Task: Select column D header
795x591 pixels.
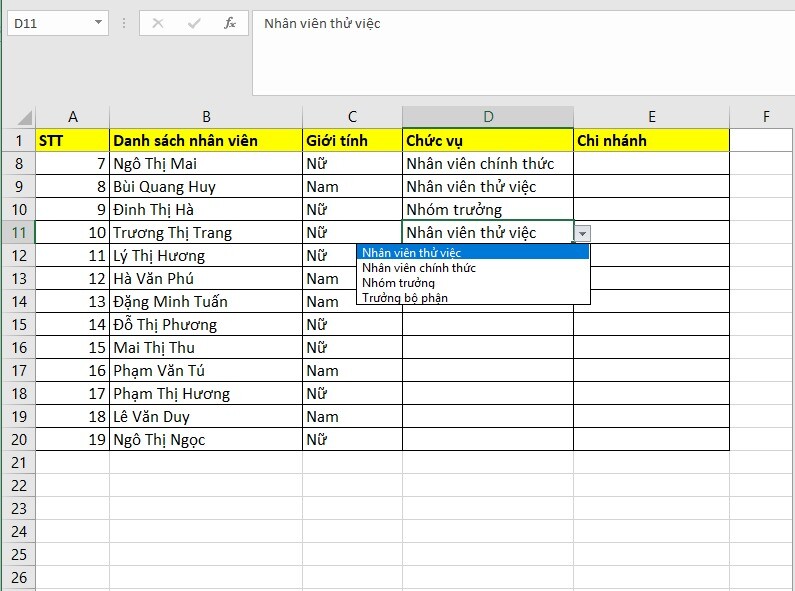Action: (488, 117)
